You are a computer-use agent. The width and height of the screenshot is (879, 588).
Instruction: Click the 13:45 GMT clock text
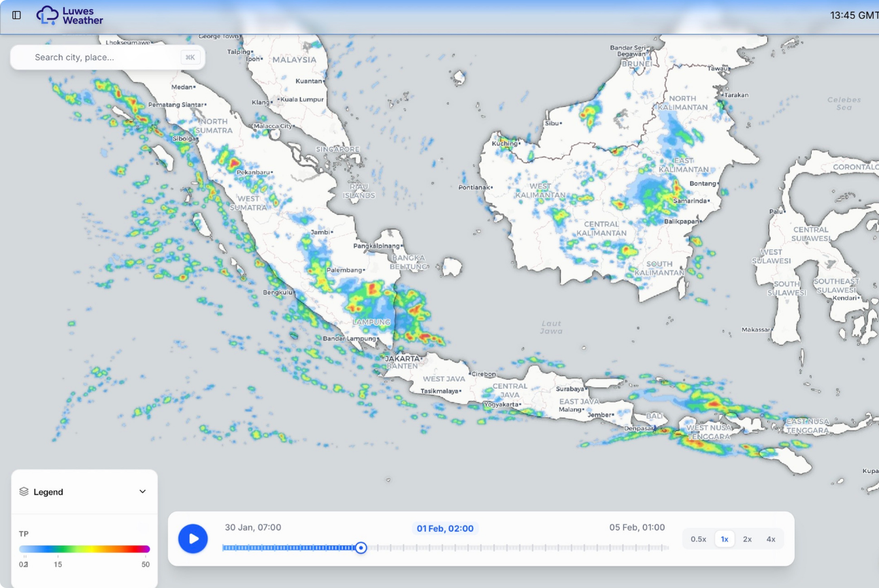pyautogui.click(x=854, y=15)
